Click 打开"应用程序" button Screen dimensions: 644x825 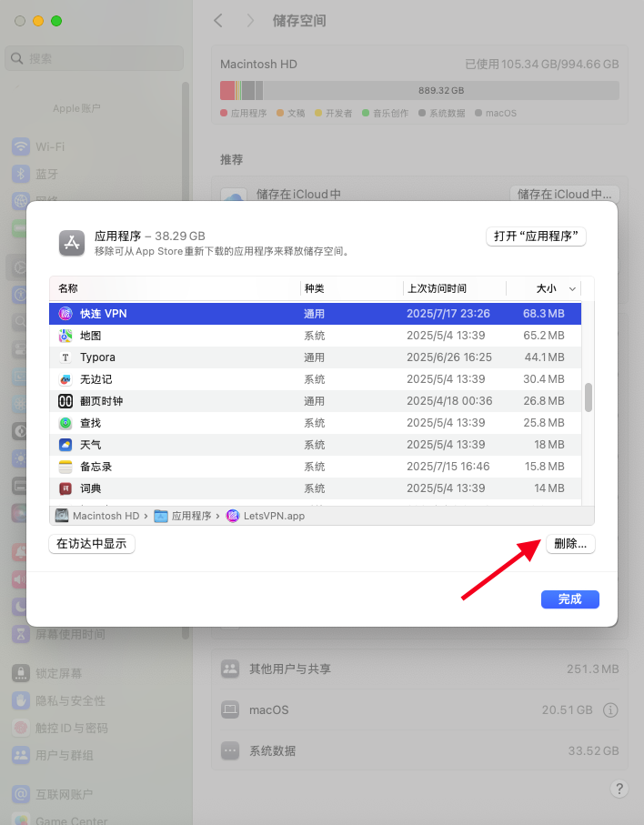click(536, 236)
